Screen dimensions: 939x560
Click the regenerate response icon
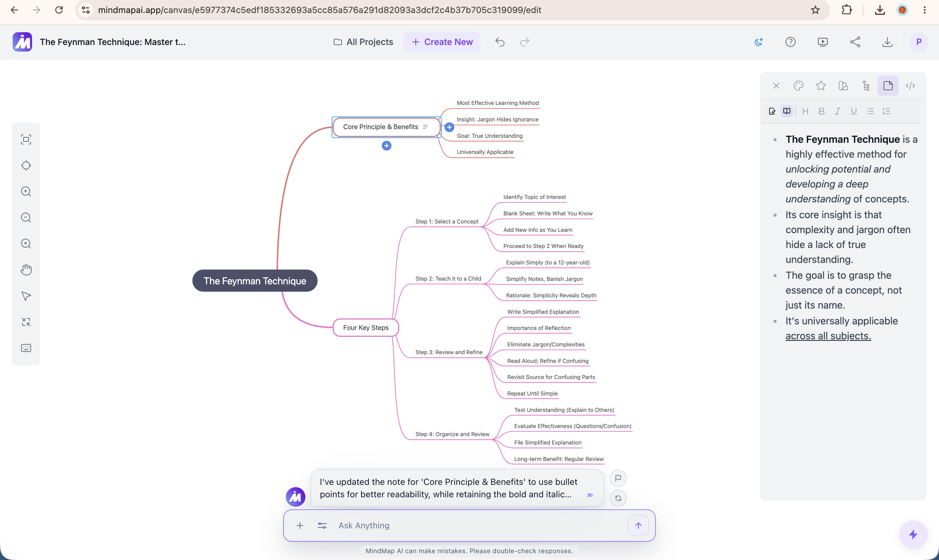[618, 498]
